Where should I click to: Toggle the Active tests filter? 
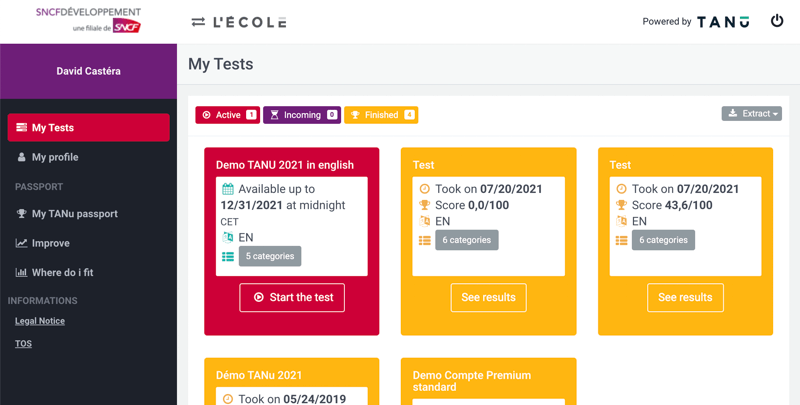[227, 115]
